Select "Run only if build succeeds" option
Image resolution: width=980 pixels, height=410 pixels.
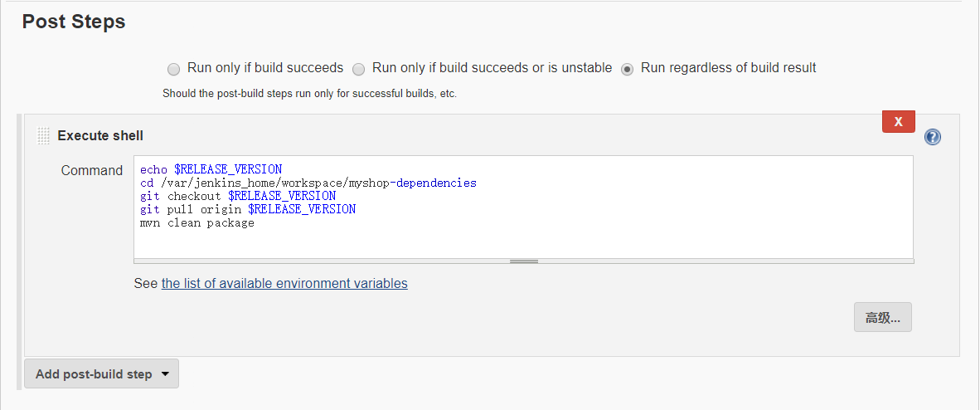173,69
